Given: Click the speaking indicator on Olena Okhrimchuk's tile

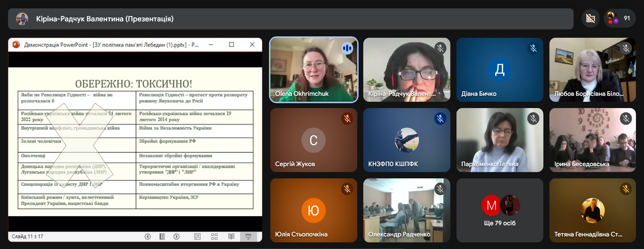Looking at the screenshot, I should point(347,48).
